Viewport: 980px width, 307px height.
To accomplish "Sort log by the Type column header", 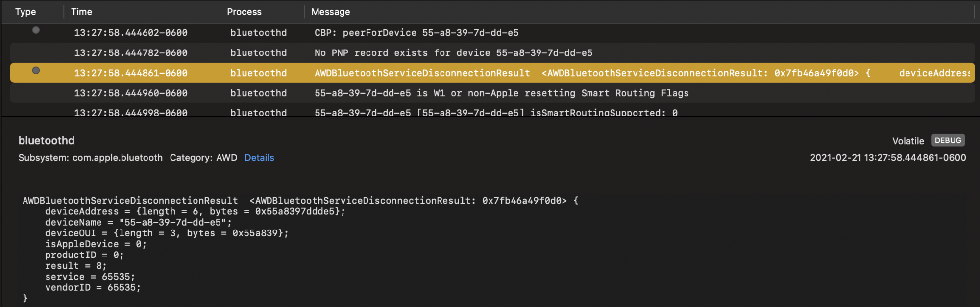I will [25, 12].
